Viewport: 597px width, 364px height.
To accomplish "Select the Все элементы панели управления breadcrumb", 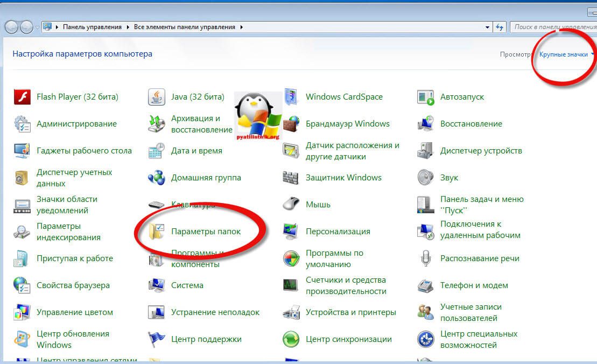I will pos(185,27).
